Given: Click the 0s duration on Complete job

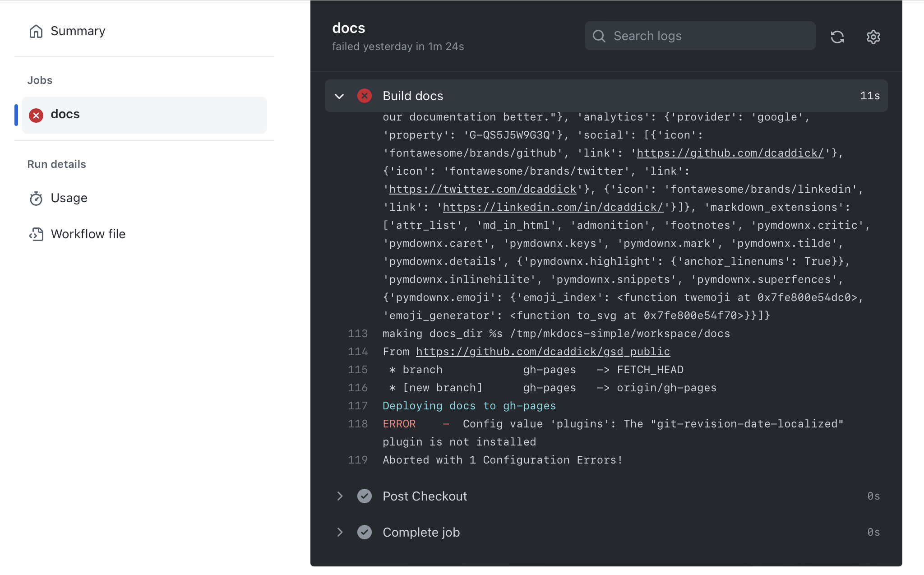Looking at the screenshot, I should coord(873,532).
